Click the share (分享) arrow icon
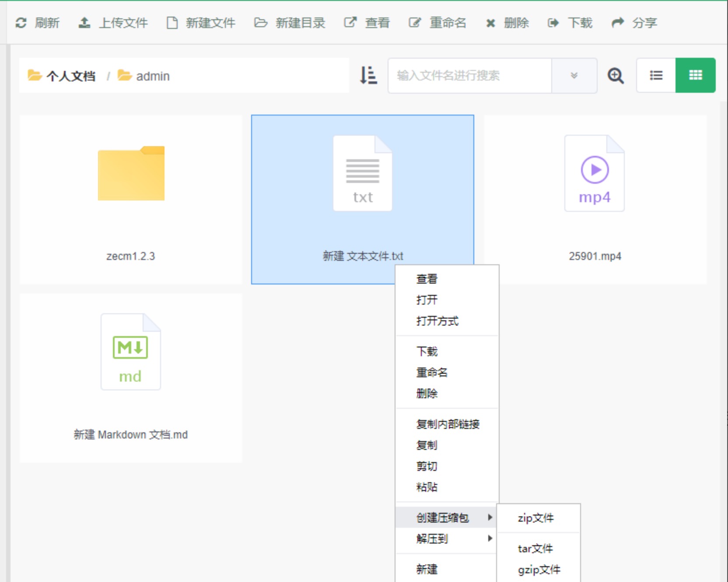Image resolution: width=728 pixels, height=582 pixels. click(x=618, y=23)
